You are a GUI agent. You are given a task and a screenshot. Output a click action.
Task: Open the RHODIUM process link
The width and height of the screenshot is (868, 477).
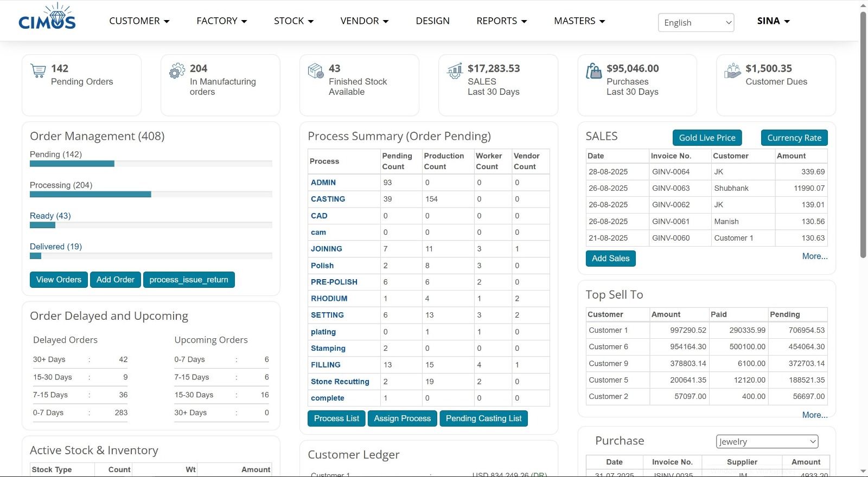point(329,298)
